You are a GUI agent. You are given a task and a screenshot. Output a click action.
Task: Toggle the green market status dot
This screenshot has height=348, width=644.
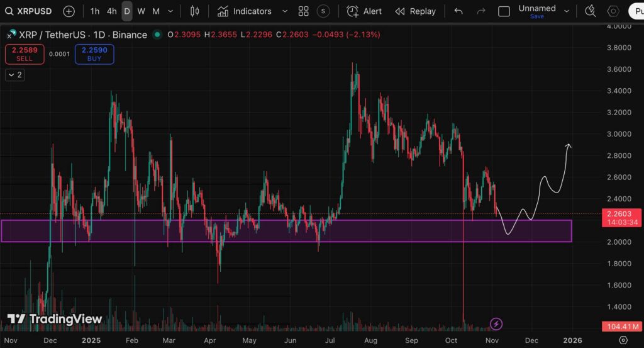point(156,35)
